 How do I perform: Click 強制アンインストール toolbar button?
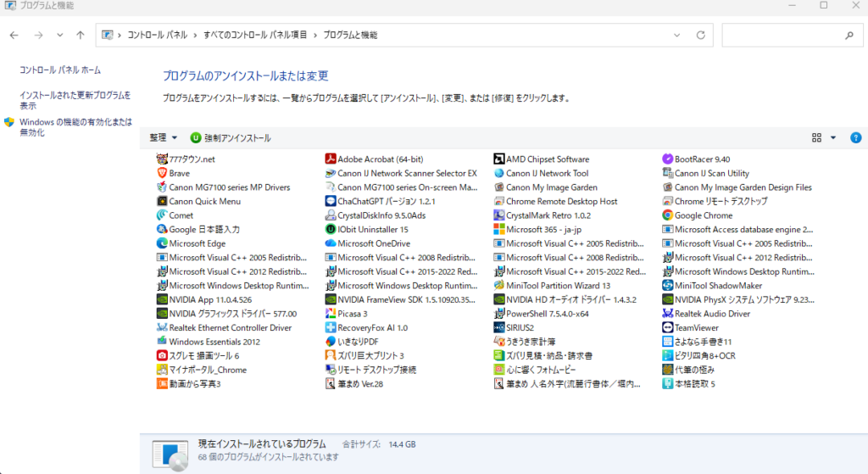(x=231, y=137)
